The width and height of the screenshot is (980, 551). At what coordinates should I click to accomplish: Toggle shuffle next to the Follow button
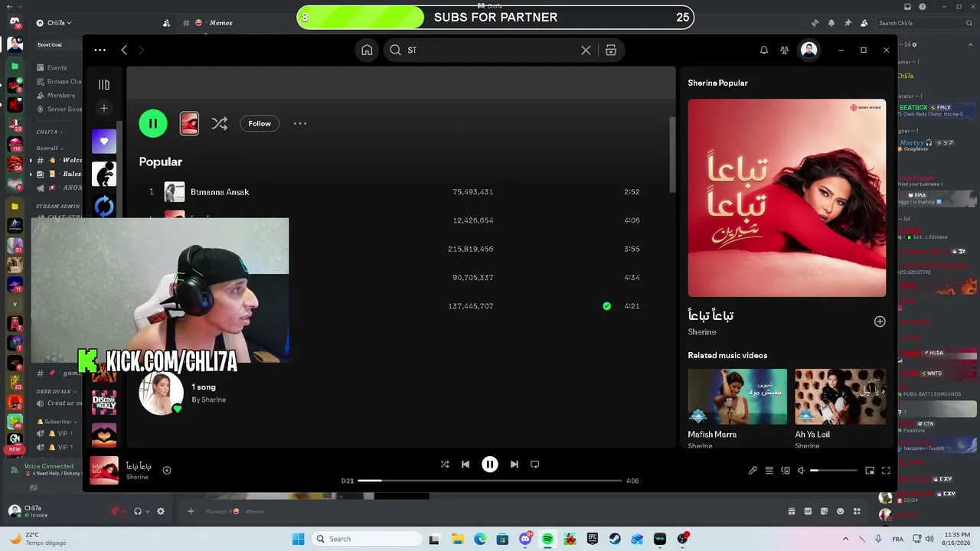point(220,123)
